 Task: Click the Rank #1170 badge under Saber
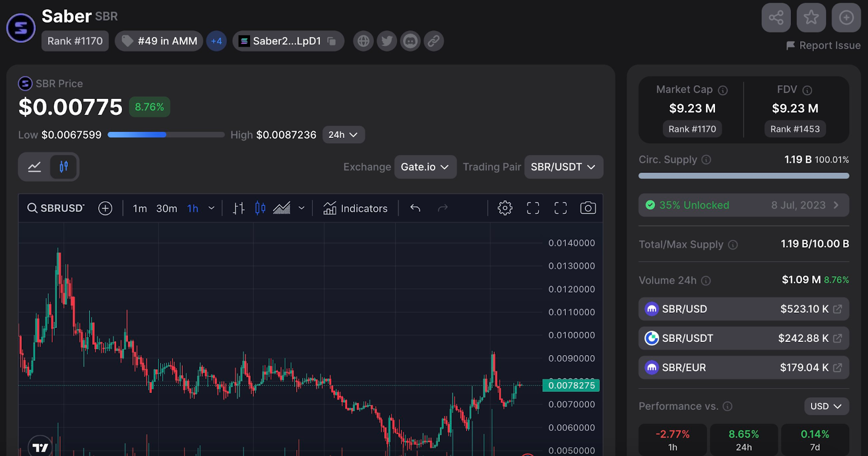(x=75, y=41)
